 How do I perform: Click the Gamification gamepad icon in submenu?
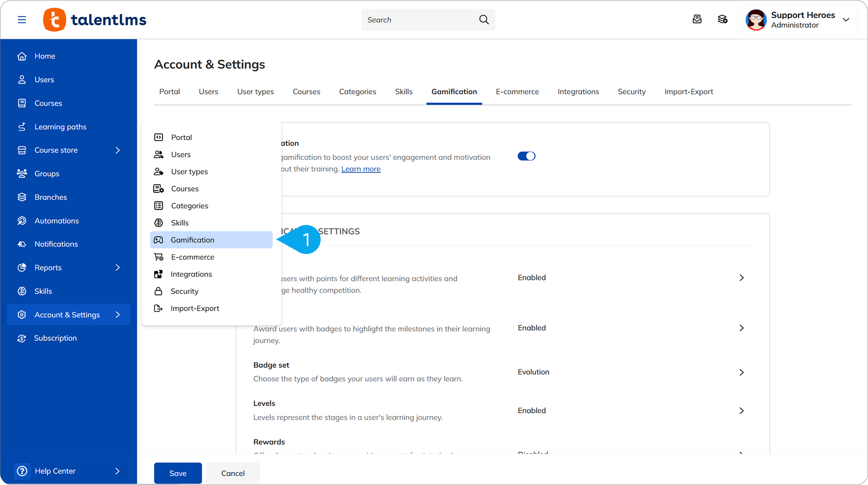[x=158, y=240]
